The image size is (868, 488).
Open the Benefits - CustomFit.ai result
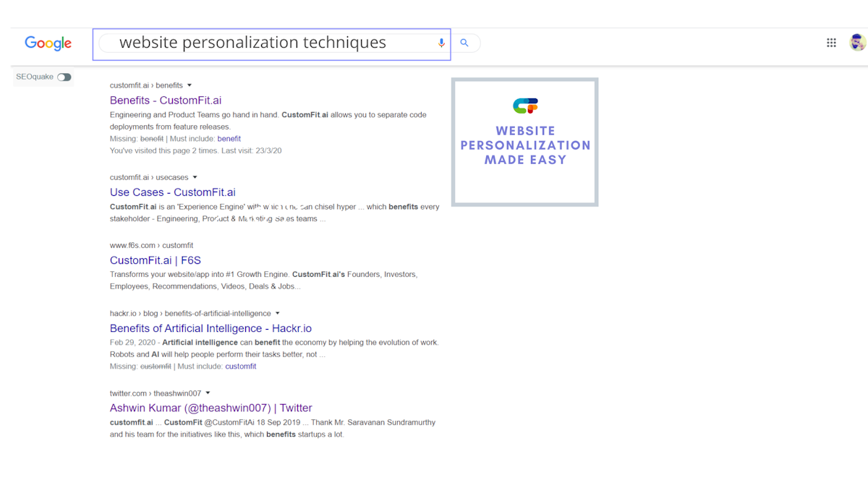point(166,100)
